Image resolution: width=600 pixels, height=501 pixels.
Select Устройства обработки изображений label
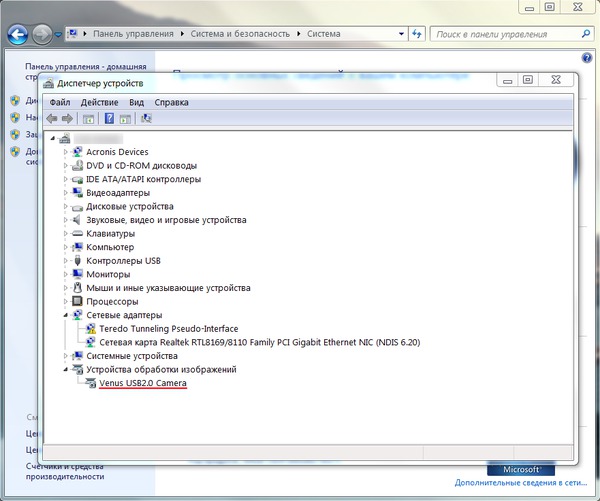(x=161, y=369)
